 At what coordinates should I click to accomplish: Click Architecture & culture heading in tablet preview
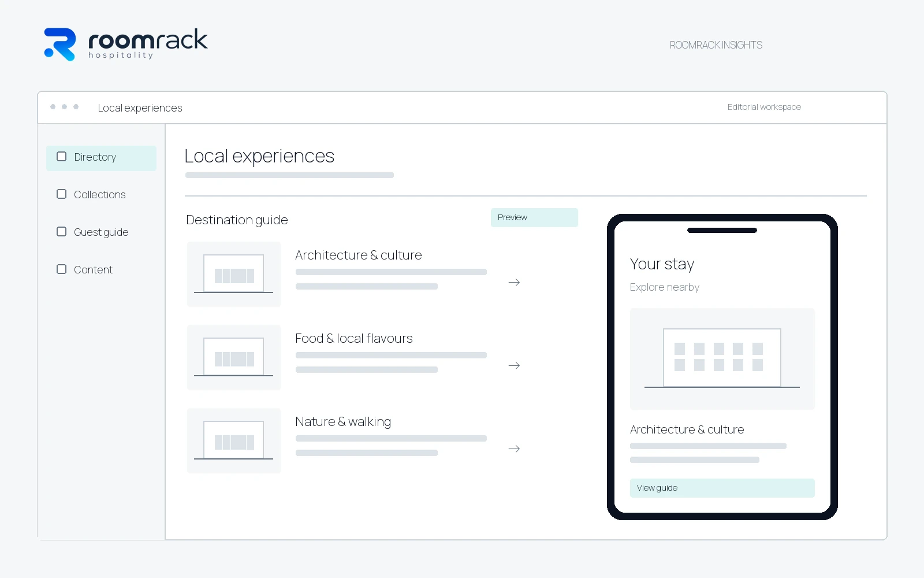point(687,429)
